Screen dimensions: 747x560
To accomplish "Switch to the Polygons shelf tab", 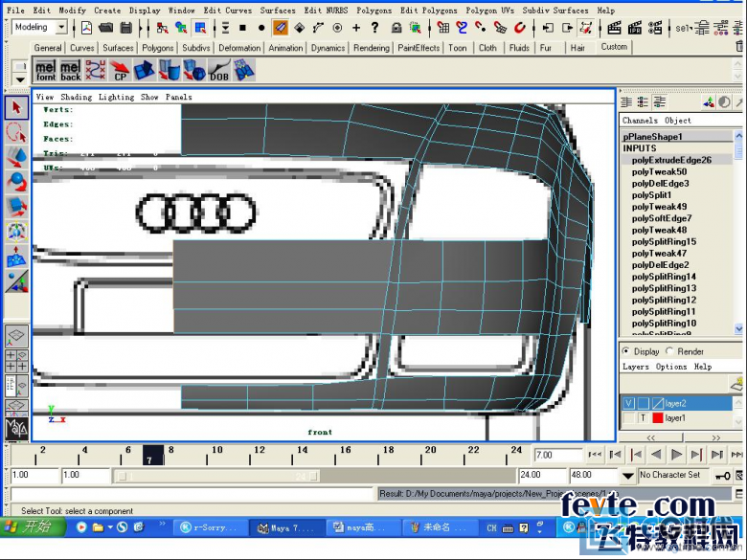I will [x=158, y=48].
